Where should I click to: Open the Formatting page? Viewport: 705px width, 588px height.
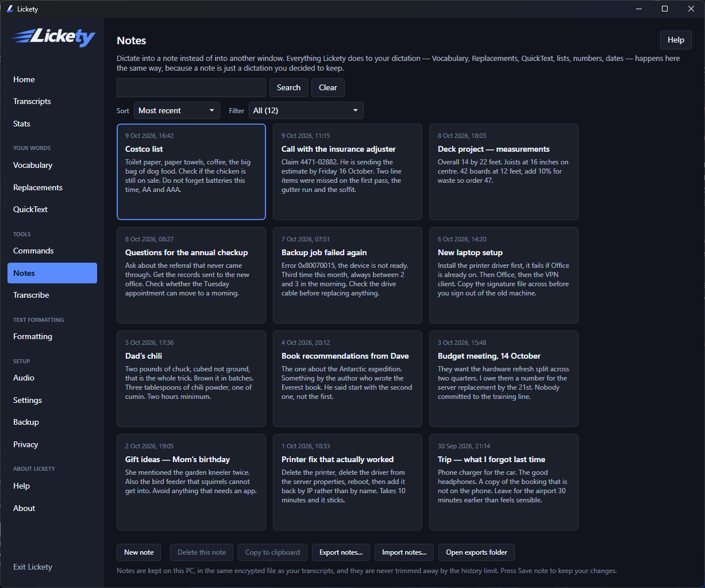point(52,336)
